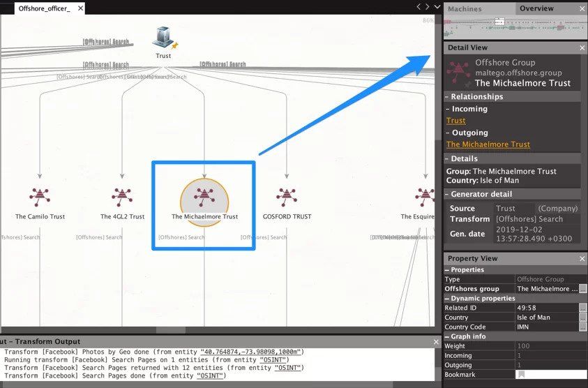The width and height of the screenshot is (588, 388).
Task: Click the bookmark flag icon in Graph info
Action: (521, 375)
